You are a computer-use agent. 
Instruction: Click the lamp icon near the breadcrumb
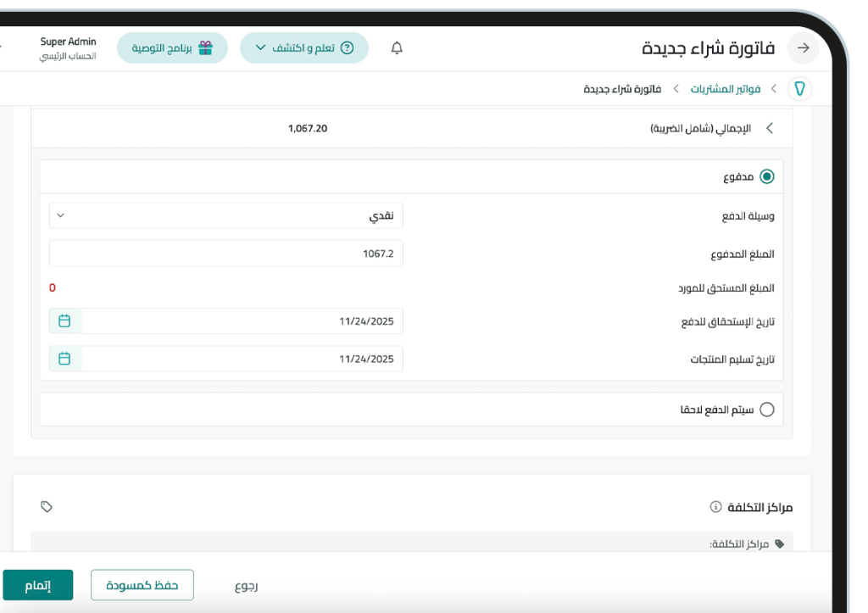tap(798, 88)
